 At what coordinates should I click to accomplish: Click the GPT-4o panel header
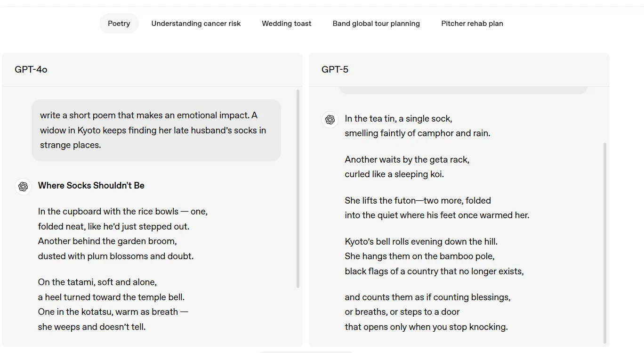(x=30, y=69)
